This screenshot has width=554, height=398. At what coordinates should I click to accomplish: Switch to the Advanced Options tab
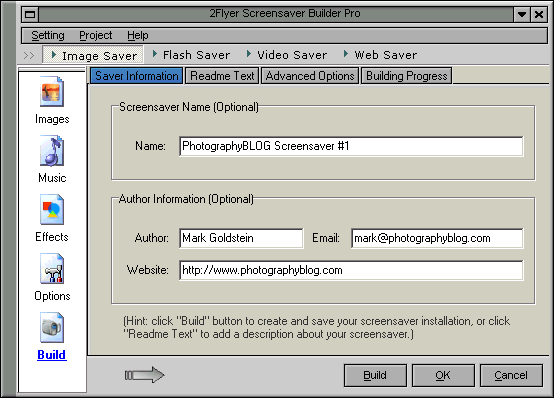[310, 76]
